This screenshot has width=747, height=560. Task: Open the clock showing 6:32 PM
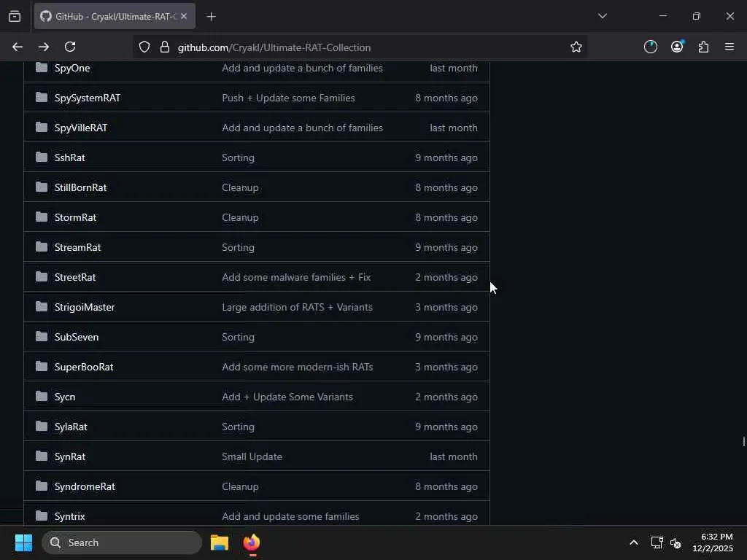(x=713, y=542)
